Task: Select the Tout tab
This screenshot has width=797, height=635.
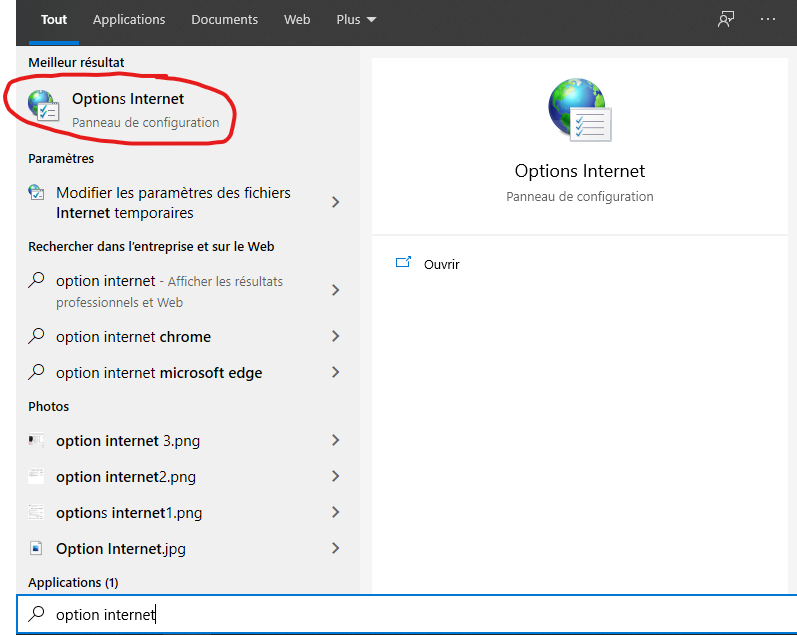Action: pos(54,20)
